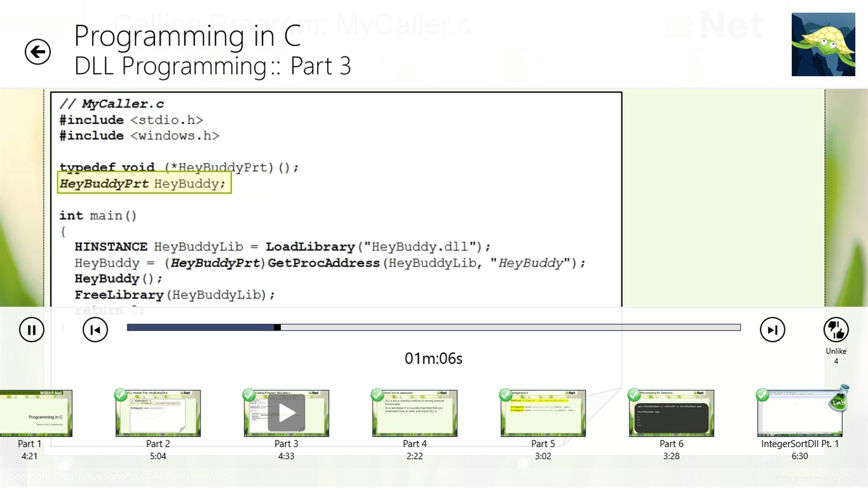Open Part 4 thumbnail
The image size is (868, 488).
[x=414, y=413]
